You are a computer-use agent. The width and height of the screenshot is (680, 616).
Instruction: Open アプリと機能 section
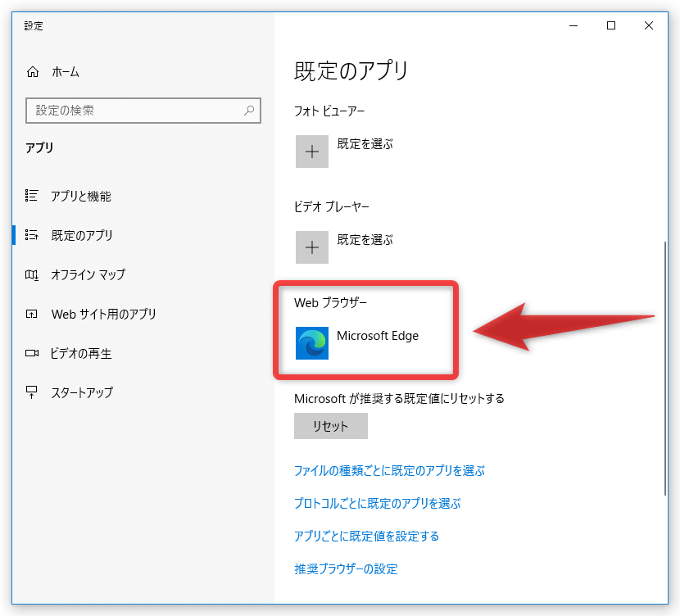[x=80, y=196]
